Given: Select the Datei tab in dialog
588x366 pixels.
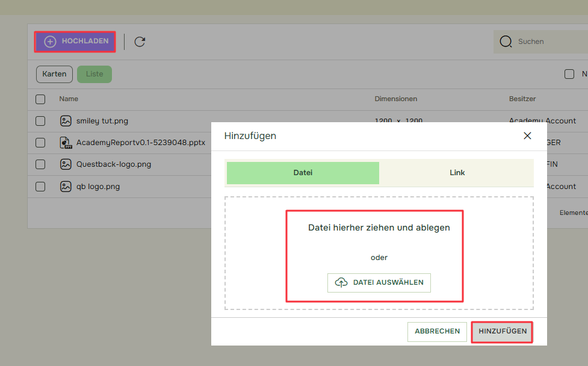Looking at the screenshot, I should (303, 173).
